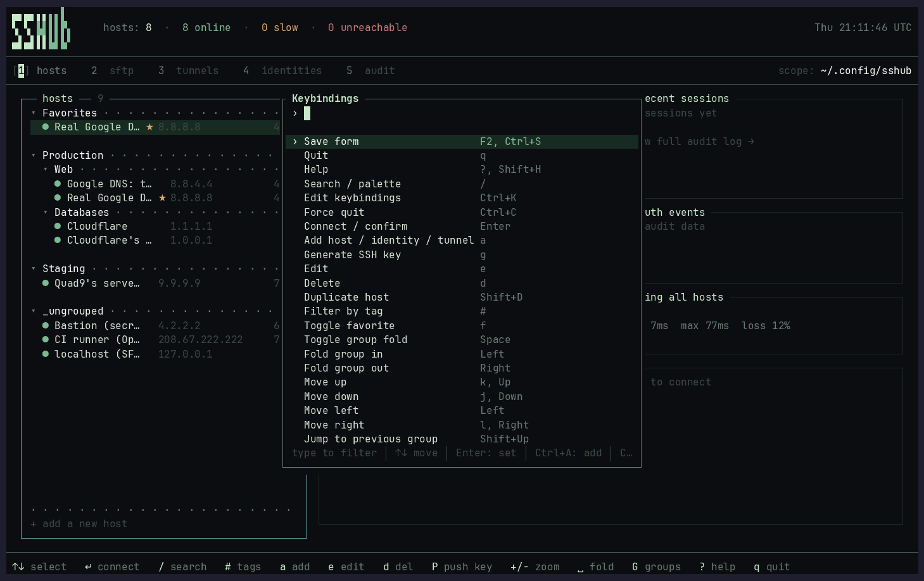The image size is (924, 581).
Task: Click the 0 unreachable counter
Action: 368,28
